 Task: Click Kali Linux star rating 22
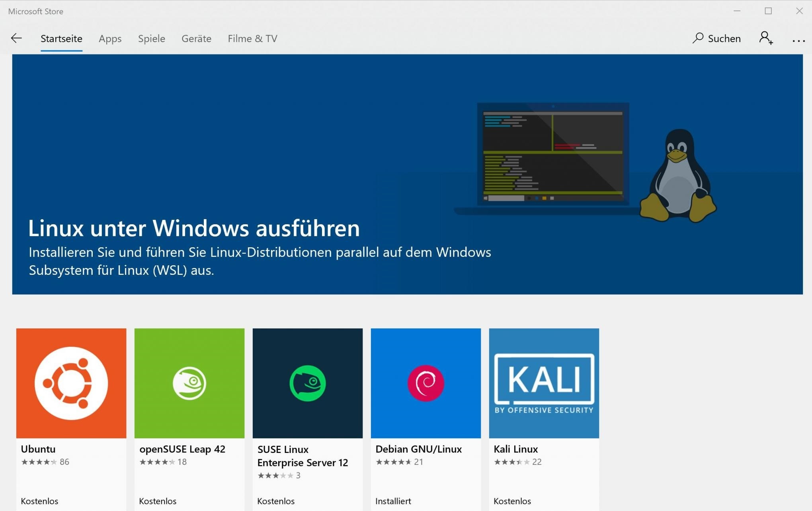click(x=517, y=462)
